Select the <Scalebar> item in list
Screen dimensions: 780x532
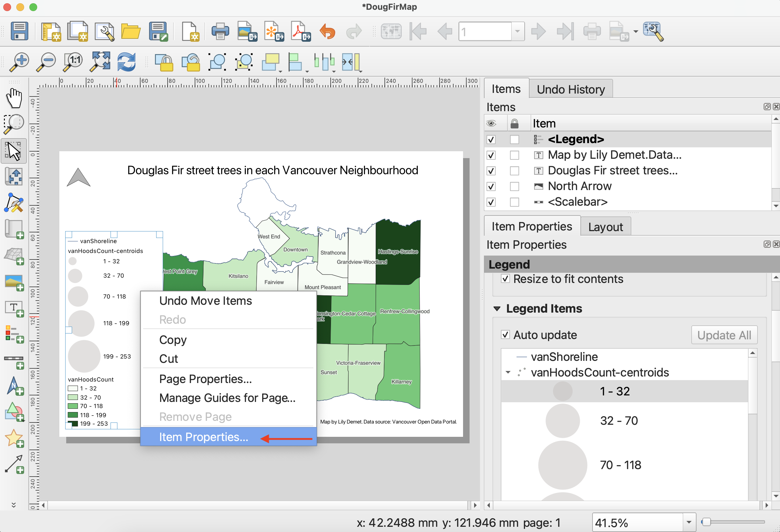pos(577,202)
